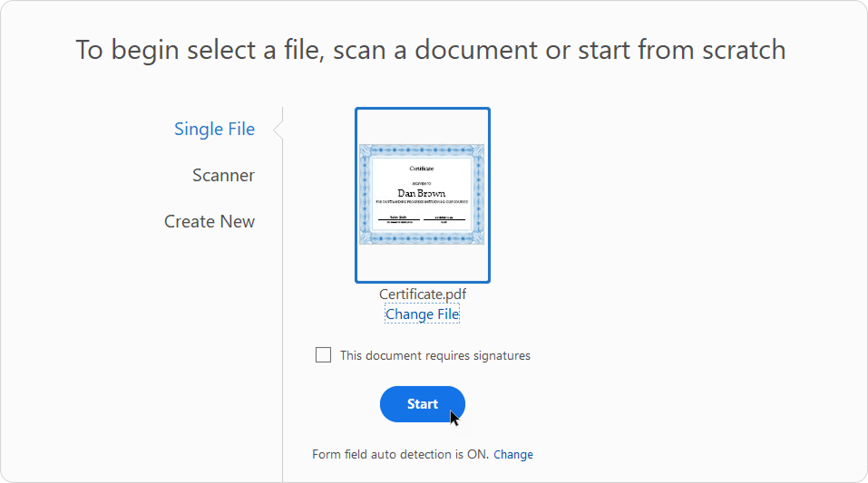Click the blue ornamental border of certificate
Image resolution: width=868 pixels, height=483 pixels.
pos(423,150)
